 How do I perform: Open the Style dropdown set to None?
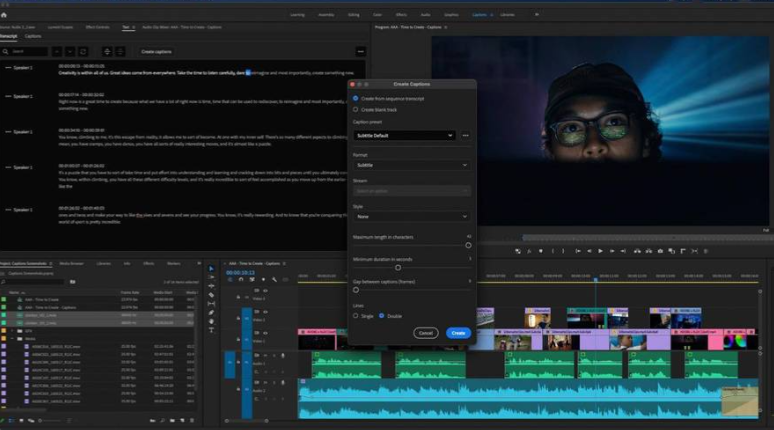click(411, 216)
